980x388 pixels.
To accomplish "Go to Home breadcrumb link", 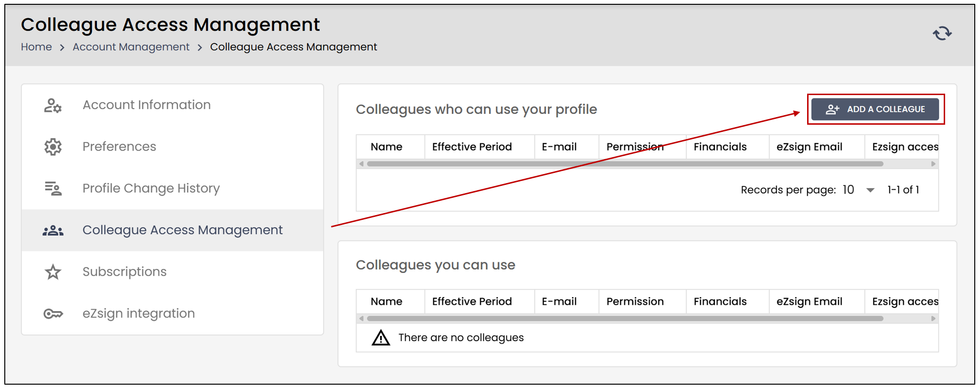I will coord(36,47).
